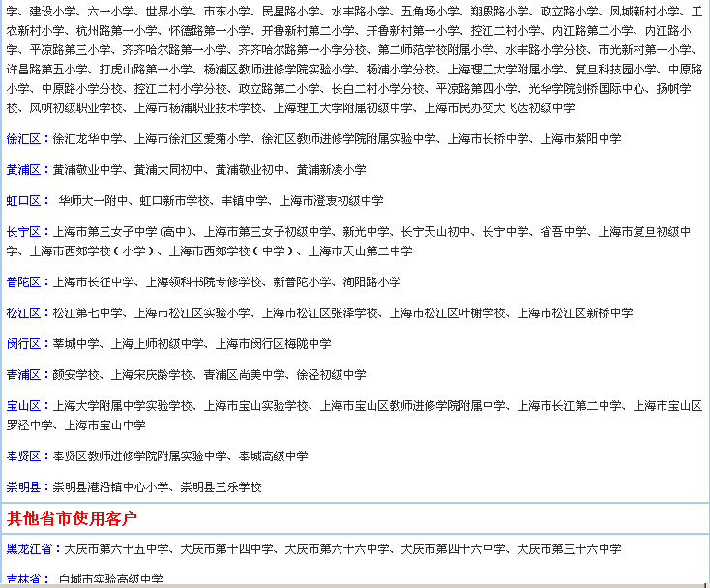Click the text 五角场小学
This screenshot has height=588, width=710.
click(430, 11)
